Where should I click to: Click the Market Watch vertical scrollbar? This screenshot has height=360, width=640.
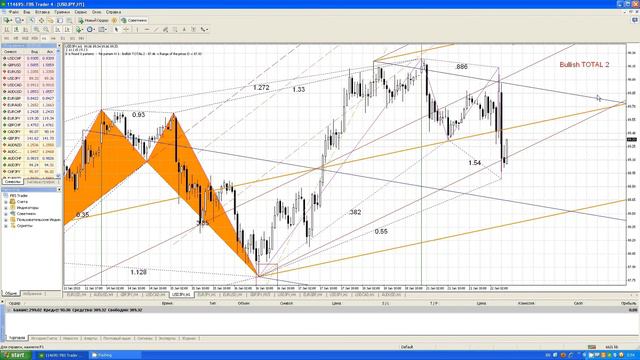pos(59,112)
